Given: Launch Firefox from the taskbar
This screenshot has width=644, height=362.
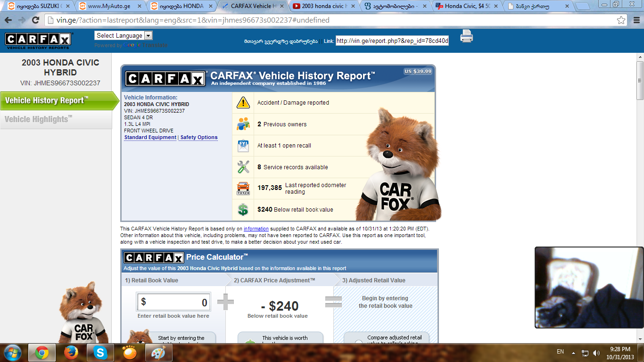Looking at the screenshot, I should pyautogui.click(x=71, y=353).
